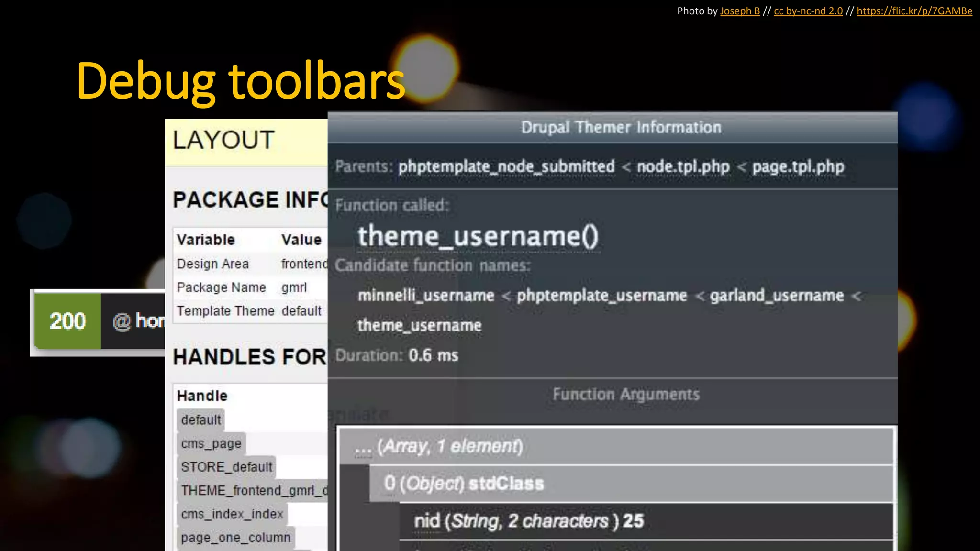Click the 'Package Name' variable cell
This screenshot has width=980, height=551.
pyautogui.click(x=221, y=287)
